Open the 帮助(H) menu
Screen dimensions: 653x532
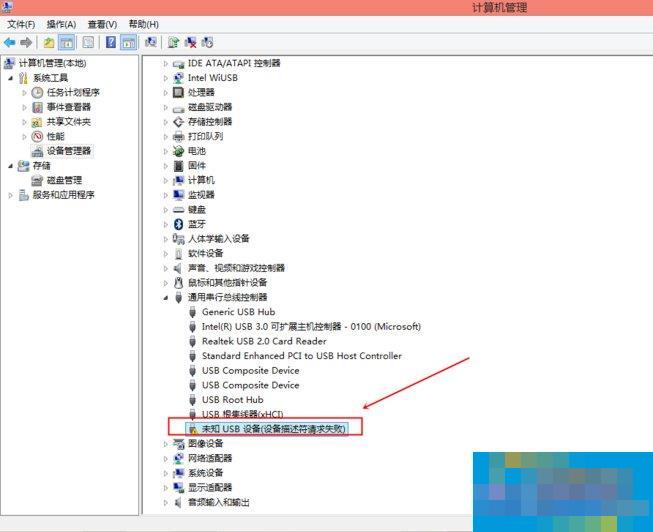point(143,25)
